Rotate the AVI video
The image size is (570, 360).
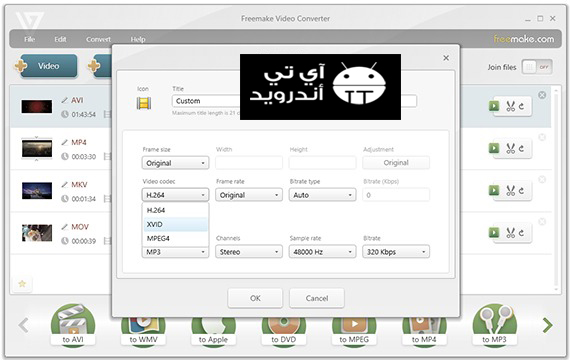pyautogui.click(x=522, y=106)
